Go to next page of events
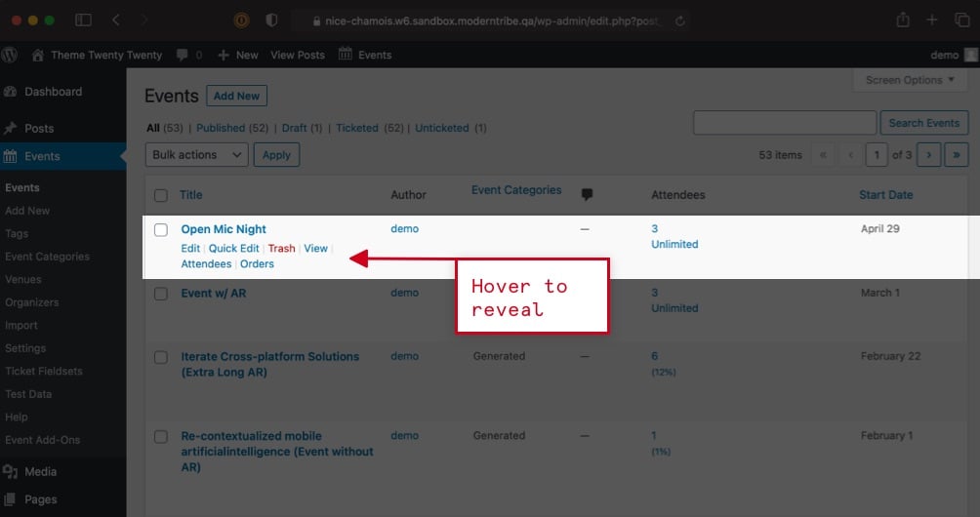Viewport: 980px width, 517px height. pos(928,155)
